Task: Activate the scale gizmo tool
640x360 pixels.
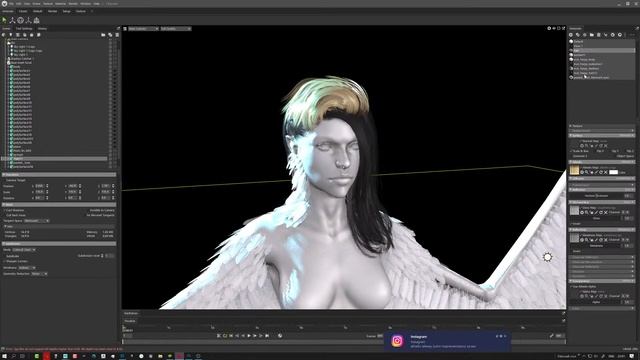Action: [29, 20]
